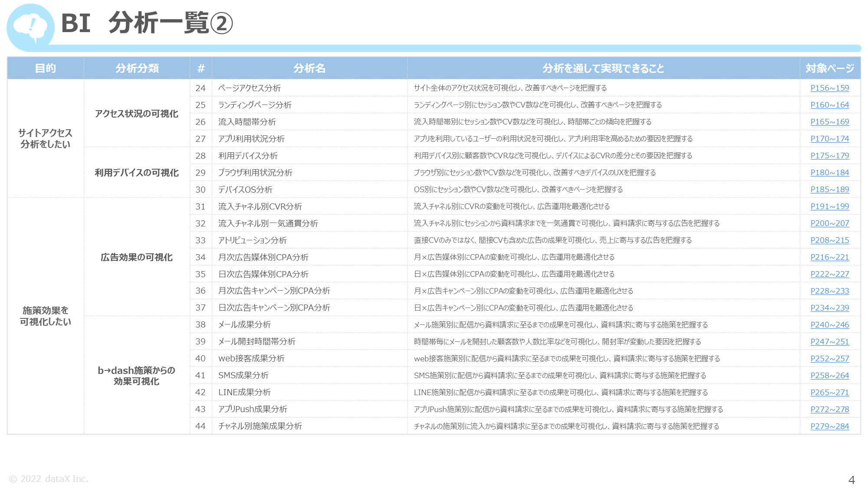Open page link P240~246
Screen dimensions: 868x488
829,325
